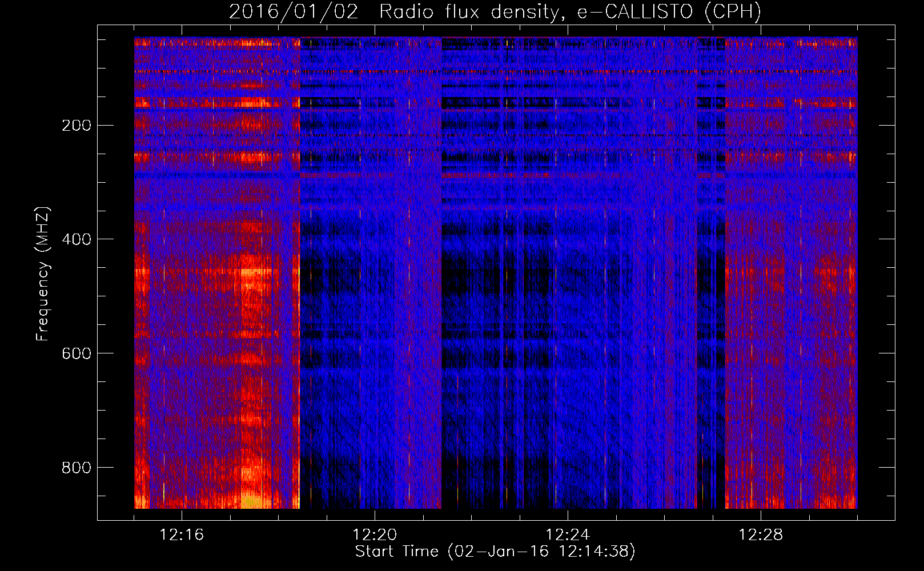Click the 600 frequency tick label
The image size is (924, 571).
(77, 354)
